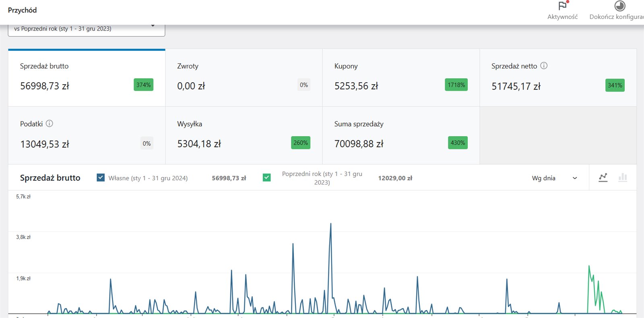Click info icon next to Podatki
The height and width of the screenshot is (318, 644).
click(50, 124)
